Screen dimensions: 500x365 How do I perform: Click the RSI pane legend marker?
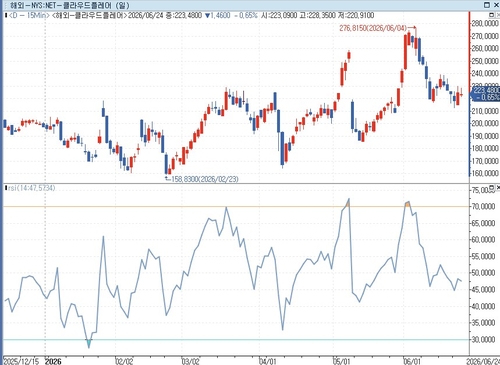6,188
